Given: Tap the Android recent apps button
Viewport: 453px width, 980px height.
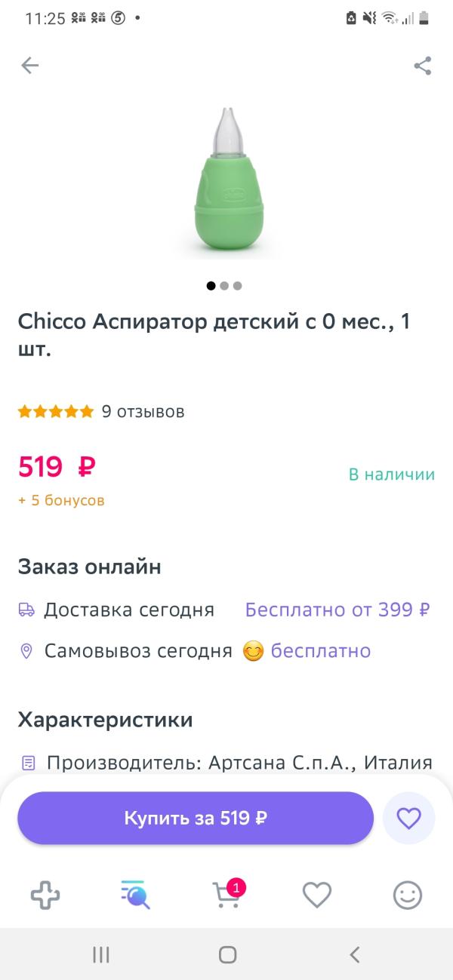Looking at the screenshot, I should point(100,954).
